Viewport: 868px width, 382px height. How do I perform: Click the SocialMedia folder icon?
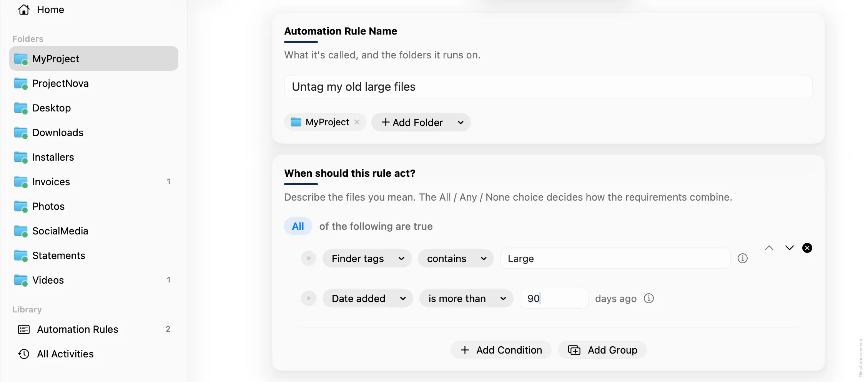[x=21, y=231]
